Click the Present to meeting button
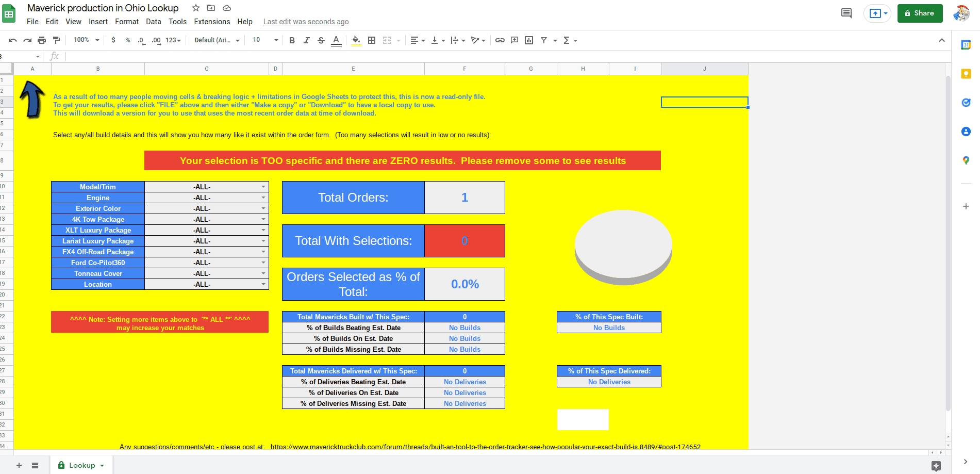This screenshot has height=474, width=980. tap(878, 13)
